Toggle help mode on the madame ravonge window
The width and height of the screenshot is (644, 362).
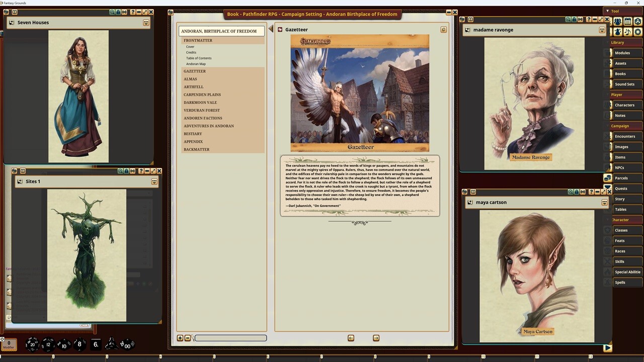pos(589,19)
